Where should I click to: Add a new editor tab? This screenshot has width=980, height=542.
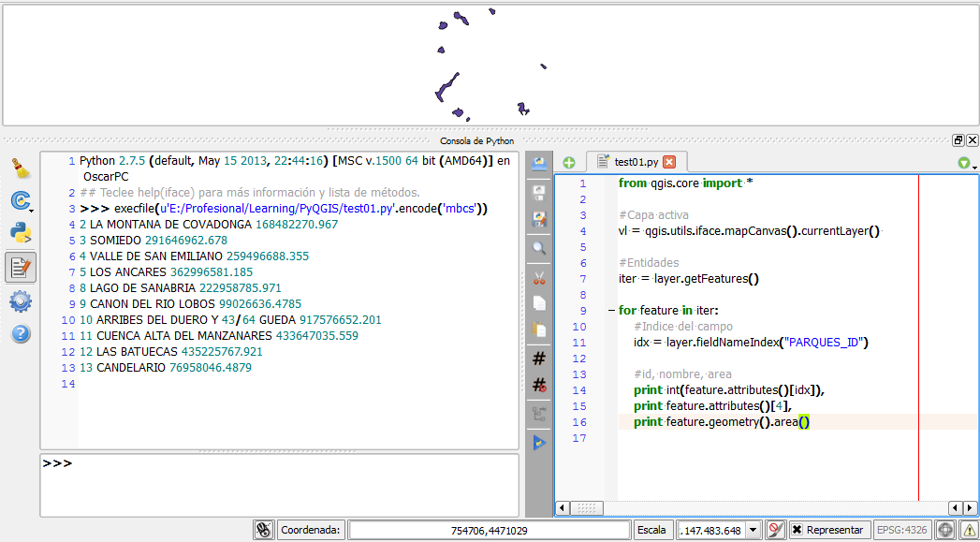click(x=569, y=162)
